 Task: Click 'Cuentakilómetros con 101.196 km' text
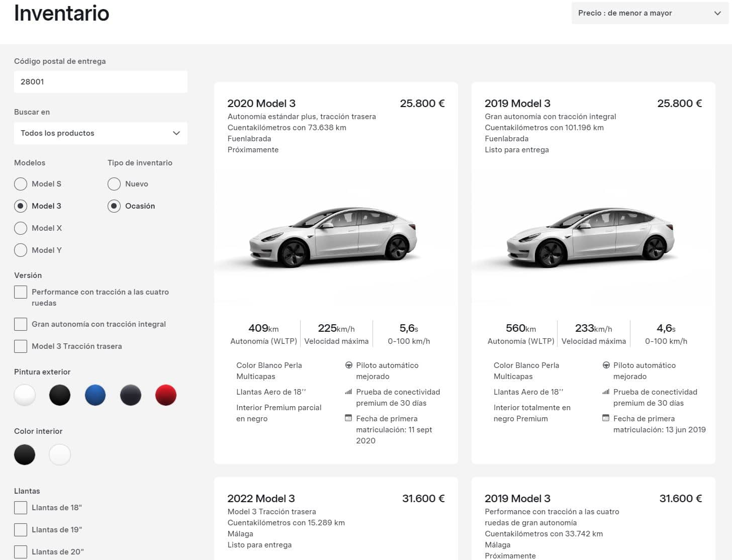(x=544, y=128)
